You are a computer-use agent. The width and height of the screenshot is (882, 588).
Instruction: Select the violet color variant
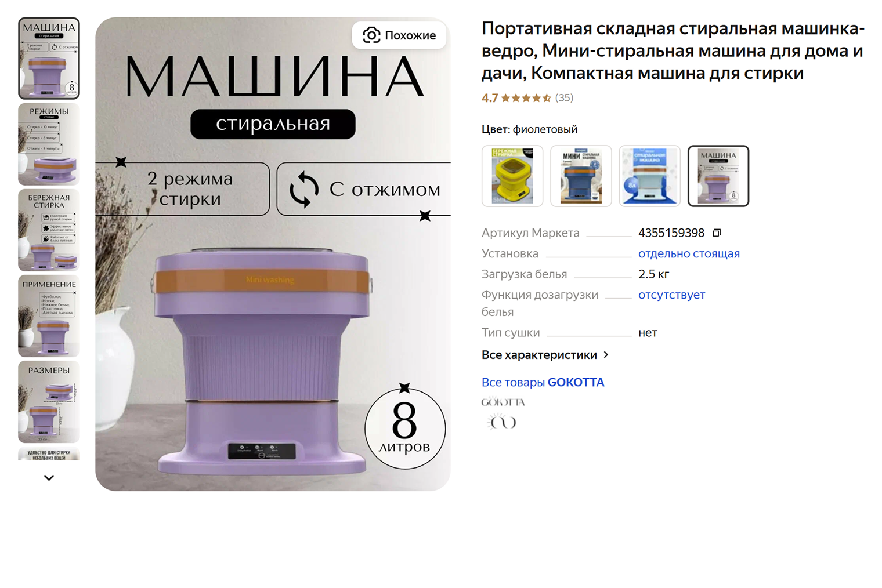718,176
